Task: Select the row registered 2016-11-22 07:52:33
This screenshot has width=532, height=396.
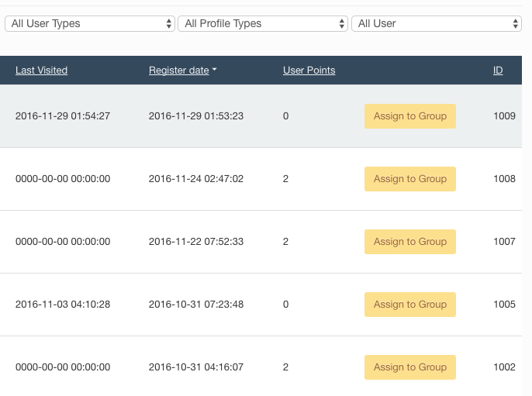Action: [261, 242]
